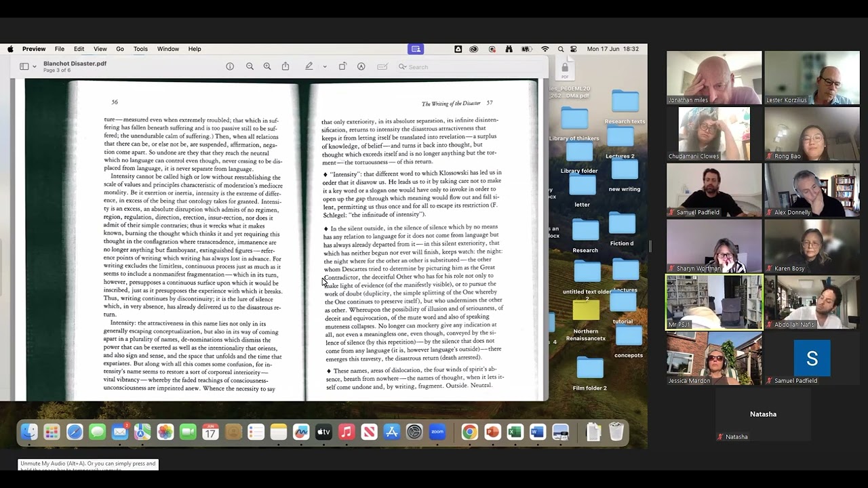Open FaceTime from the Dock
Image resolution: width=868 pixels, height=488 pixels.
(188, 432)
